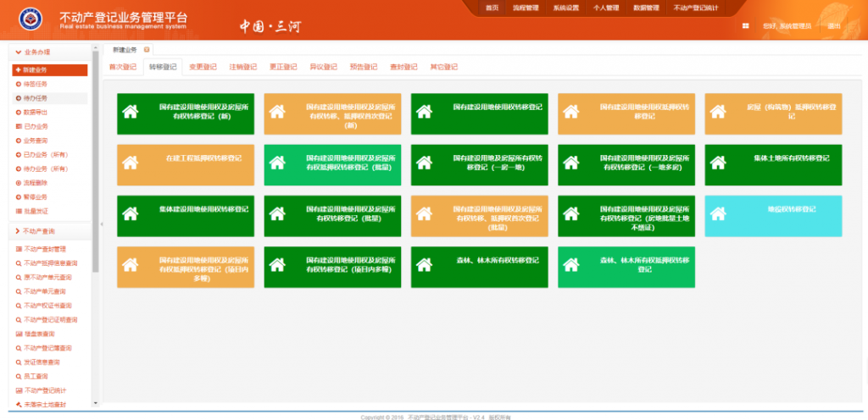Viewport: 868px width, 420px height.
Task: Click house icon on 集体建设用地使用权转移登记 tile
Action: tap(131, 215)
